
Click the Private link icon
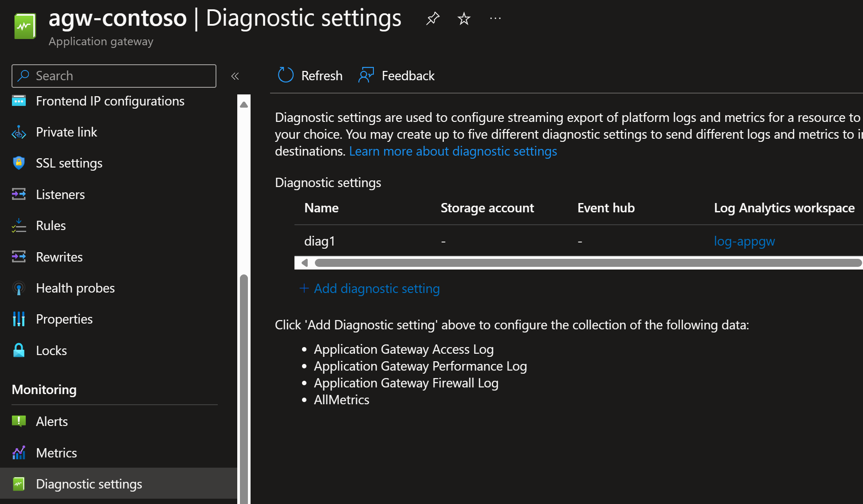[19, 132]
